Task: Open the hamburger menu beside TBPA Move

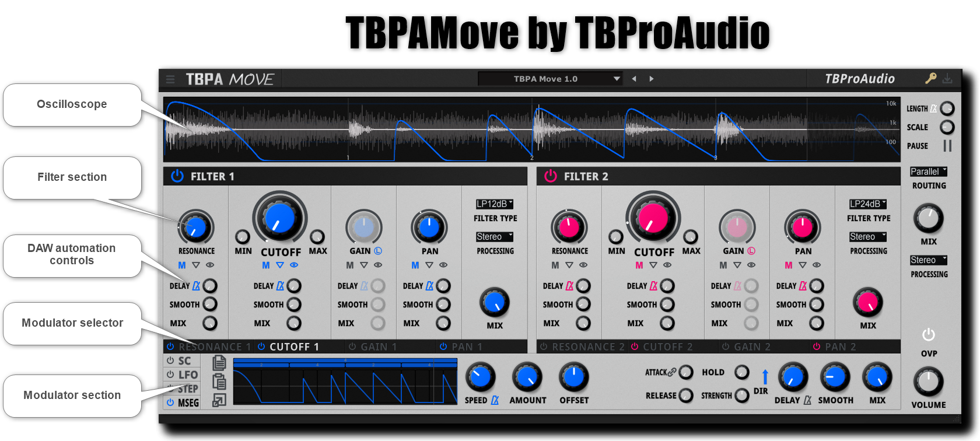Action: click(170, 79)
